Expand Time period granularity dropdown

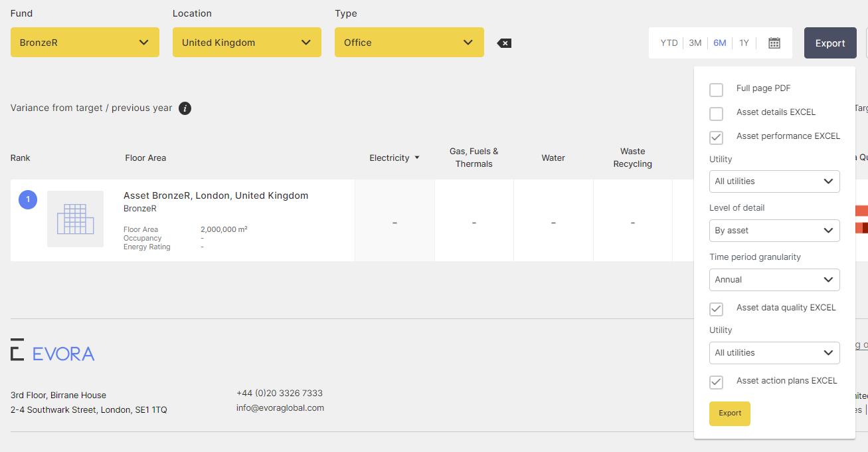coord(774,280)
